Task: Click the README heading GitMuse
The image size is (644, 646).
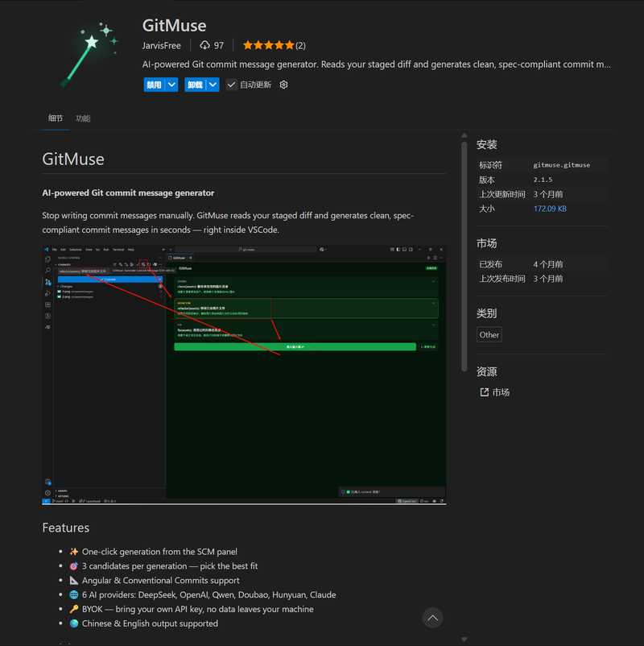Action: (73, 159)
